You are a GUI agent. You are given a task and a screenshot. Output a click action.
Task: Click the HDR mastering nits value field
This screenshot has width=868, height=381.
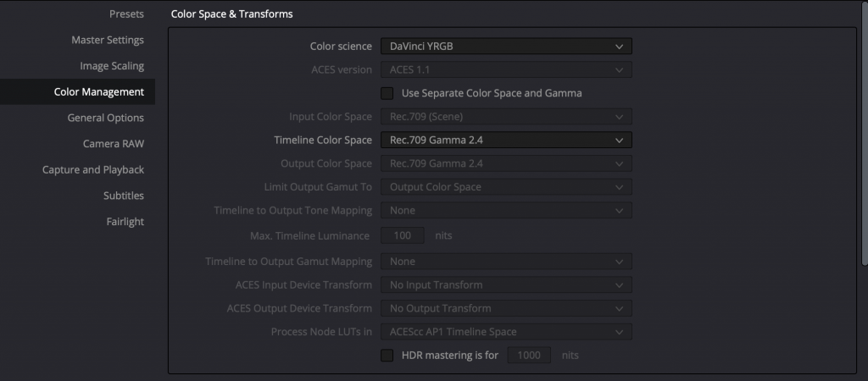pyautogui.click(x=529, y=356)
